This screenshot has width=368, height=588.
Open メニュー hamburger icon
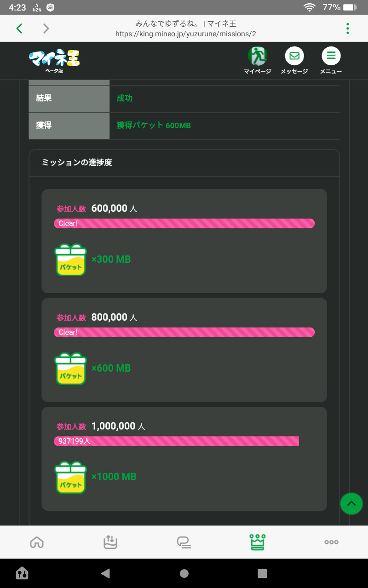331,57
